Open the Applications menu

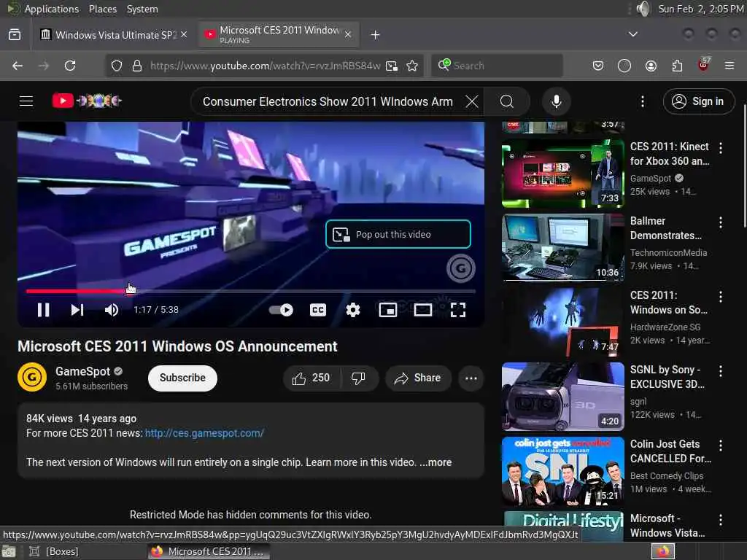point(52,9)
